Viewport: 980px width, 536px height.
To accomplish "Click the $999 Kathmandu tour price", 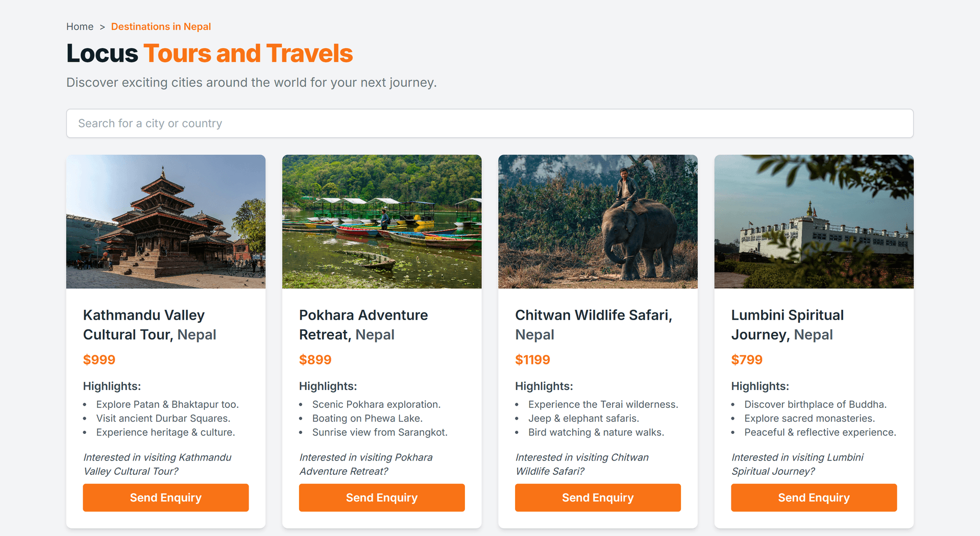I will (x=100, y=360).
